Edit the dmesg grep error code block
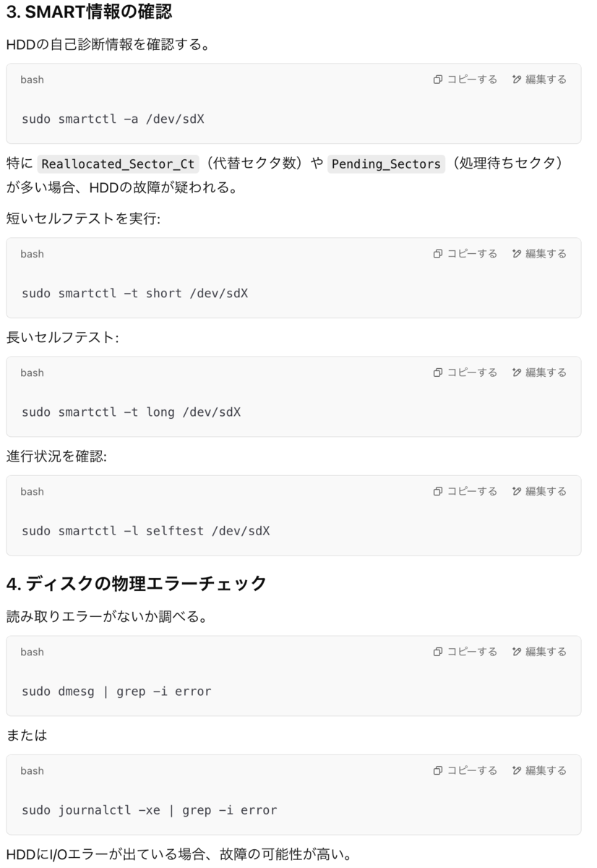This screenshot has height=868, width=597. click(539, 652)
